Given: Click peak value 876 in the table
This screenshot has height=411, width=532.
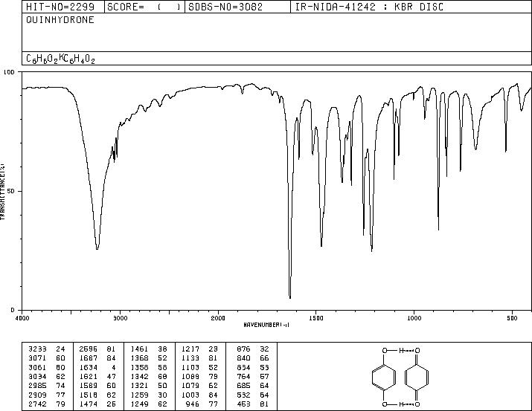Looking at the screenshot, I should click(x=243, y=349).
